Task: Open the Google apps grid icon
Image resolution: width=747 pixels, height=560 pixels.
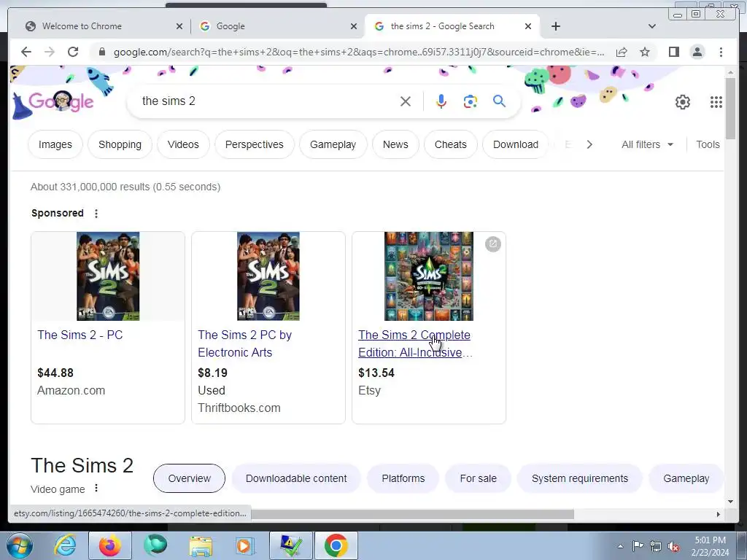Action: tap(716, 102)
